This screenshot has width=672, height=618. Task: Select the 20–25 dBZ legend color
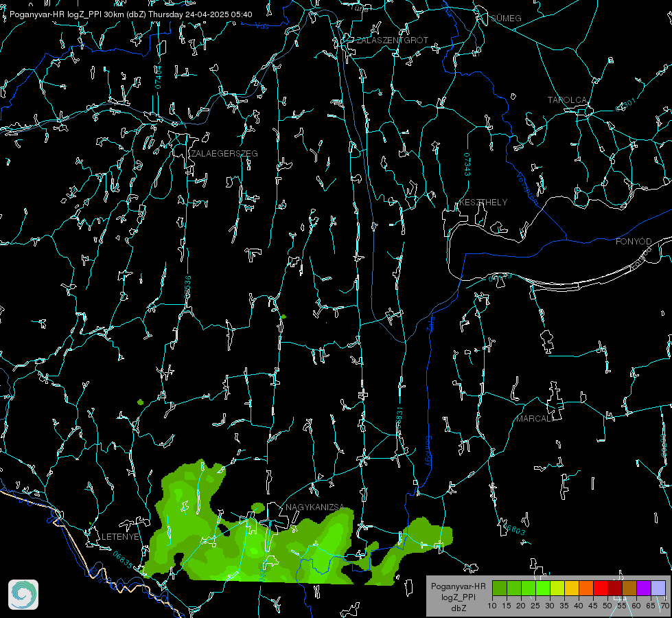pos(529,588)
